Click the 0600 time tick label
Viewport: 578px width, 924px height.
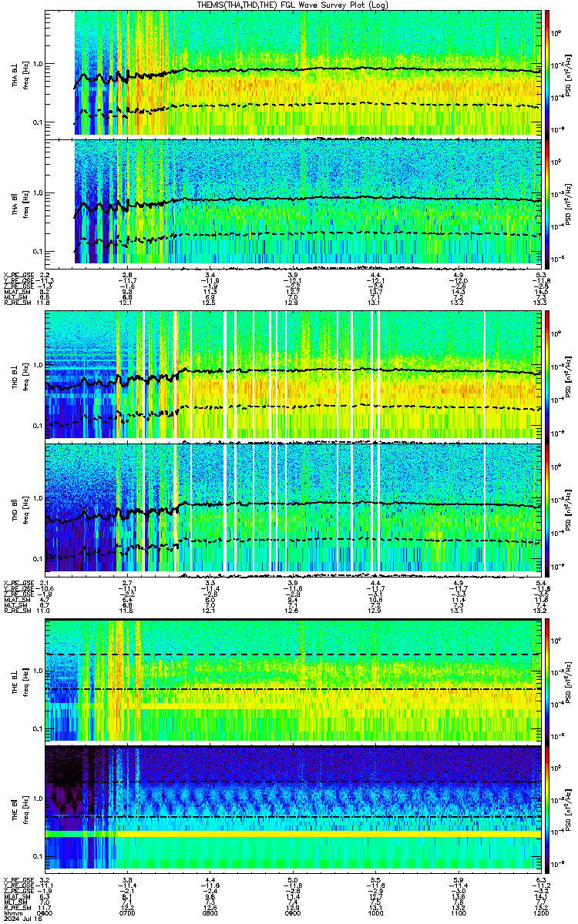click(x=45, y=912)
